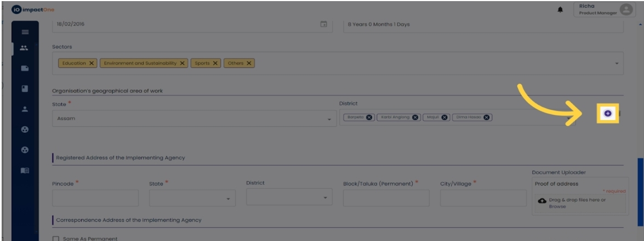This screenshot has width=644, height=241.
Task: Open the Sectors dropdown arrow
Action: (618, 64)
